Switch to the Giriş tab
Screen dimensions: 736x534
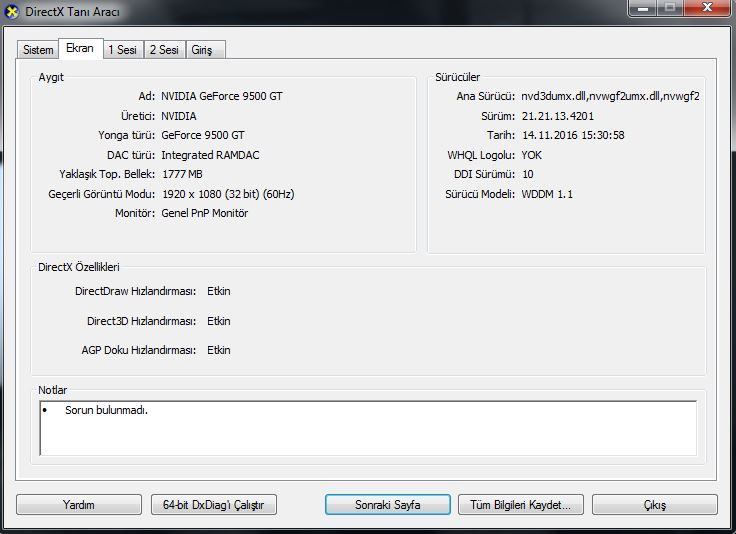205,50
